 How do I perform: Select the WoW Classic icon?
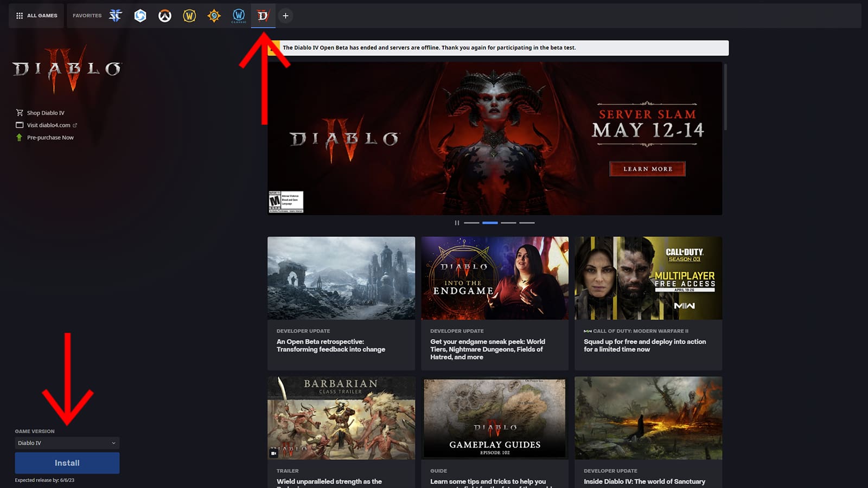pyautogui.click(x=238, y=15)
